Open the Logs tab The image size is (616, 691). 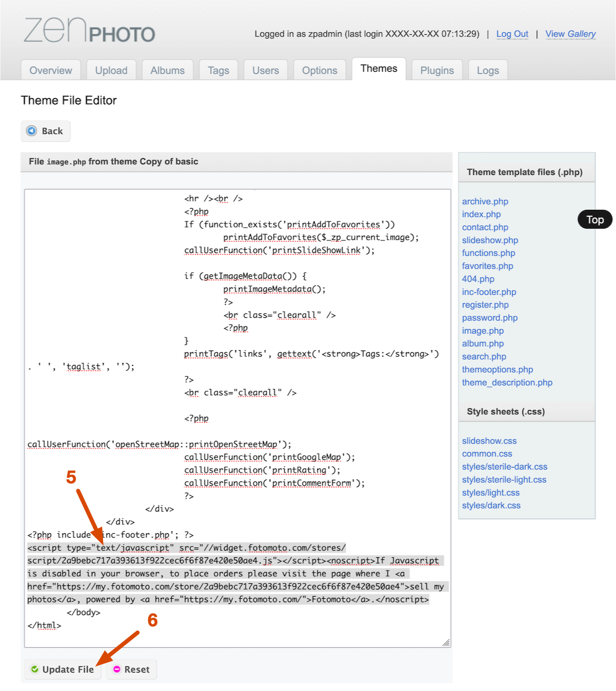click(x=488, y=70)
